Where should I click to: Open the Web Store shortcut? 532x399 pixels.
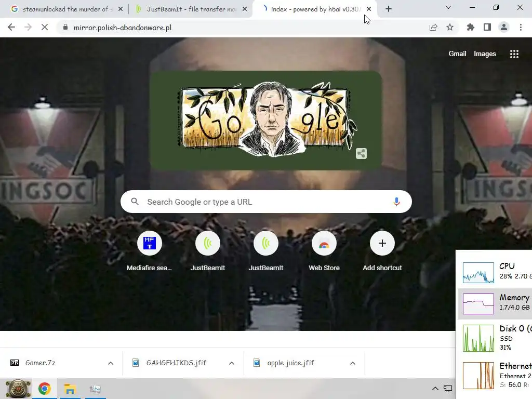point(324,251)
